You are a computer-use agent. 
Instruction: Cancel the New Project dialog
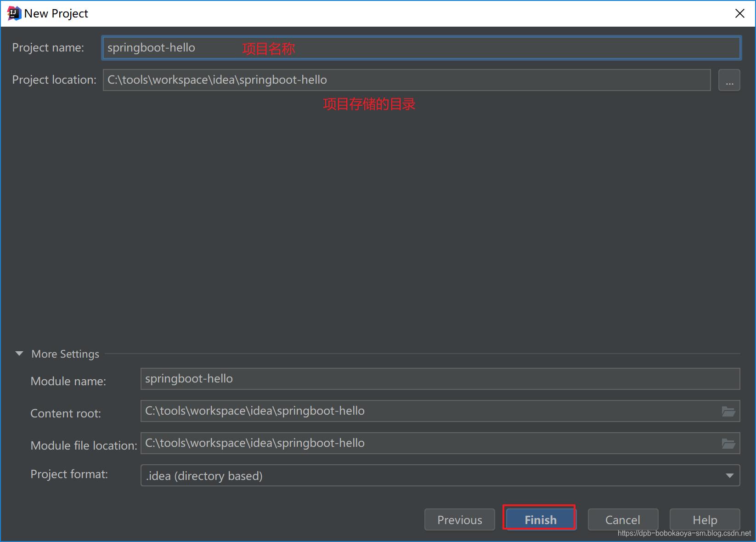[x=623, y=519]
